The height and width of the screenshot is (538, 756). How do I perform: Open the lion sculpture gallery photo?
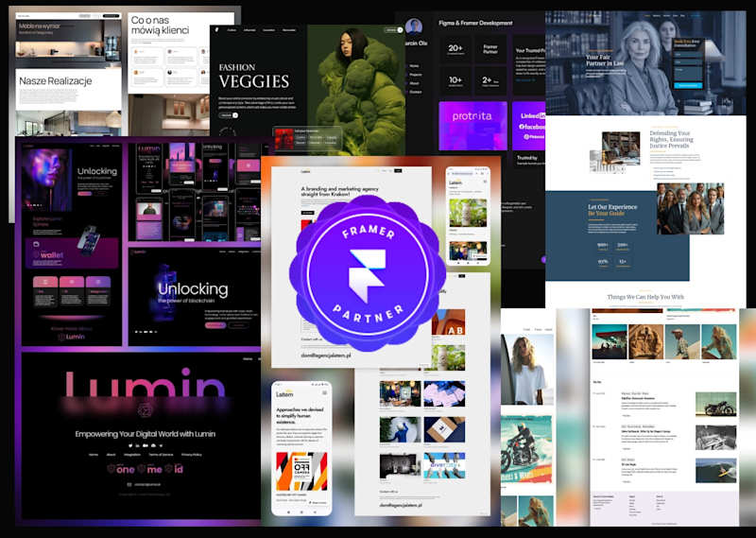(x=645, y=341)
